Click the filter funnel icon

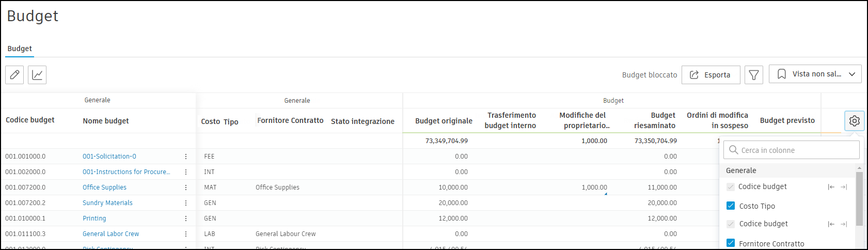(x=753, y=75)
